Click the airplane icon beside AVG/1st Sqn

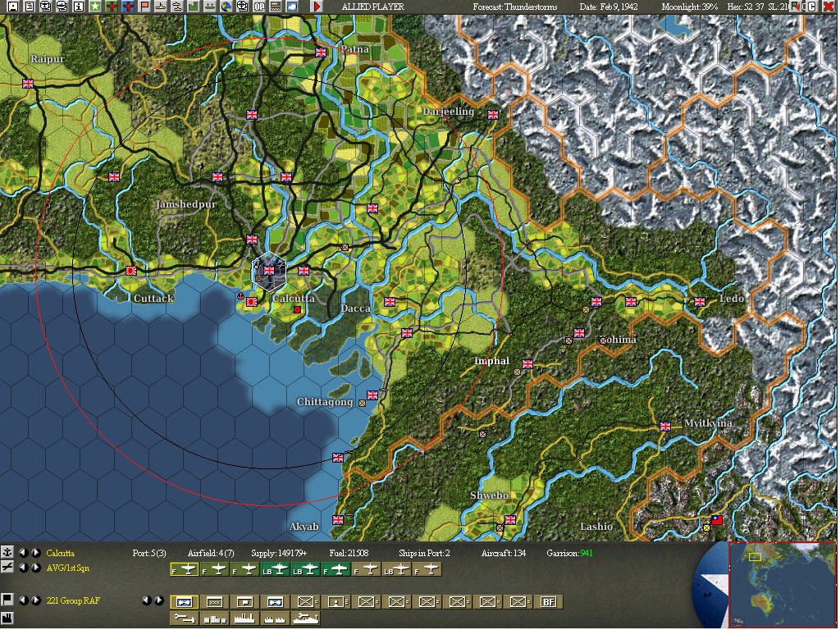tap(7, 568)
